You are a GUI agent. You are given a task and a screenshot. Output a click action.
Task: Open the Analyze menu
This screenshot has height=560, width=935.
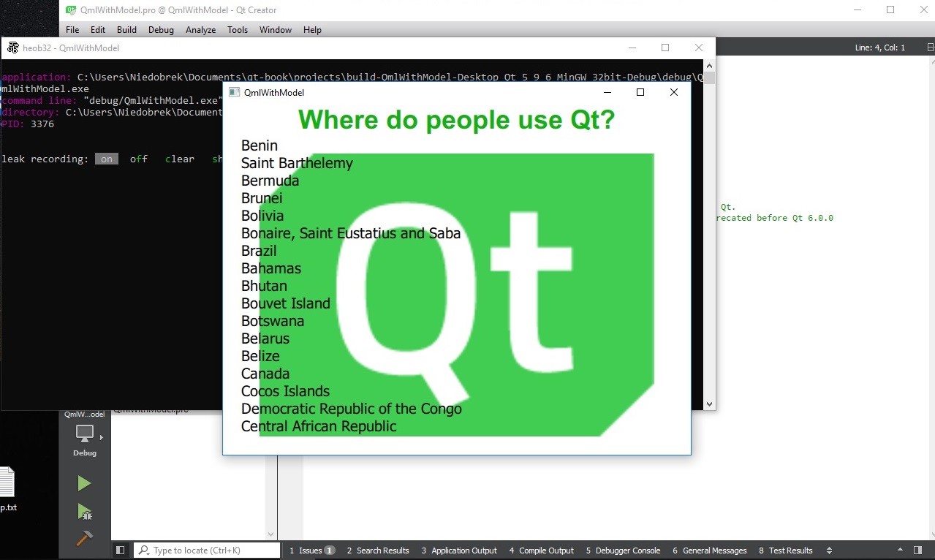200,30
